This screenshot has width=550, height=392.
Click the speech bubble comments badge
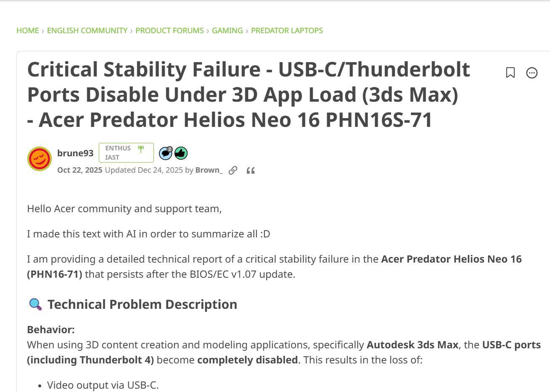pyautogui.click(x=166, y=153)
